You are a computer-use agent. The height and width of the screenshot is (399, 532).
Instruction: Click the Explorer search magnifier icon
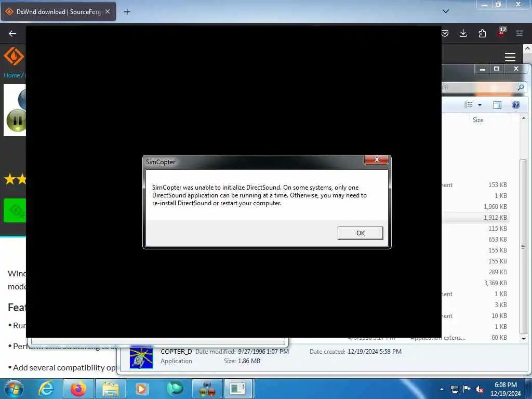521,87
